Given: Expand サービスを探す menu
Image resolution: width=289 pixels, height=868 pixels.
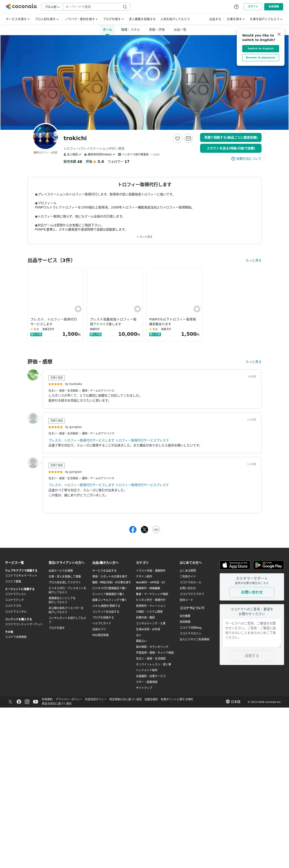Looking at the screenshot, I should pyautogui.click(x=18, y=19).
